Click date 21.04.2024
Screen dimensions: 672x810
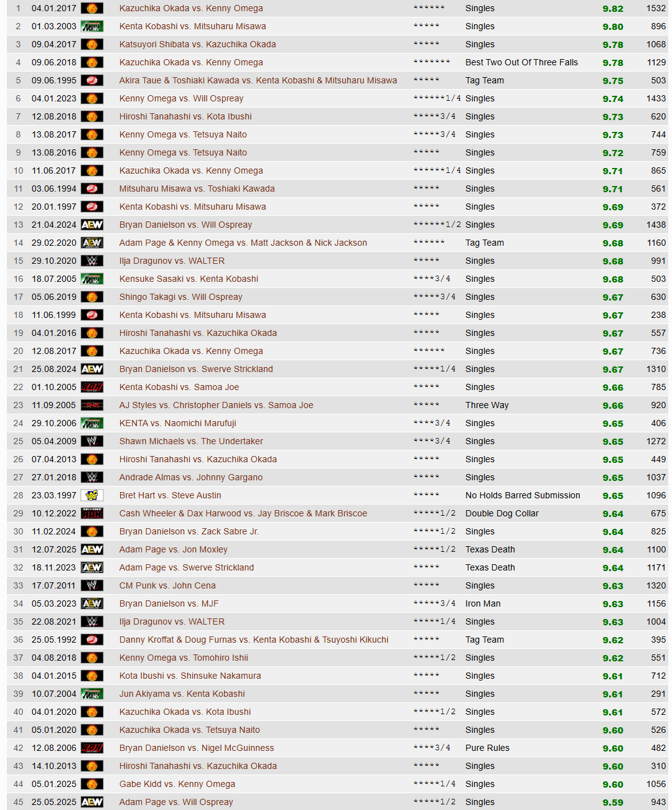pyautogui.click(x=54, y=225)
